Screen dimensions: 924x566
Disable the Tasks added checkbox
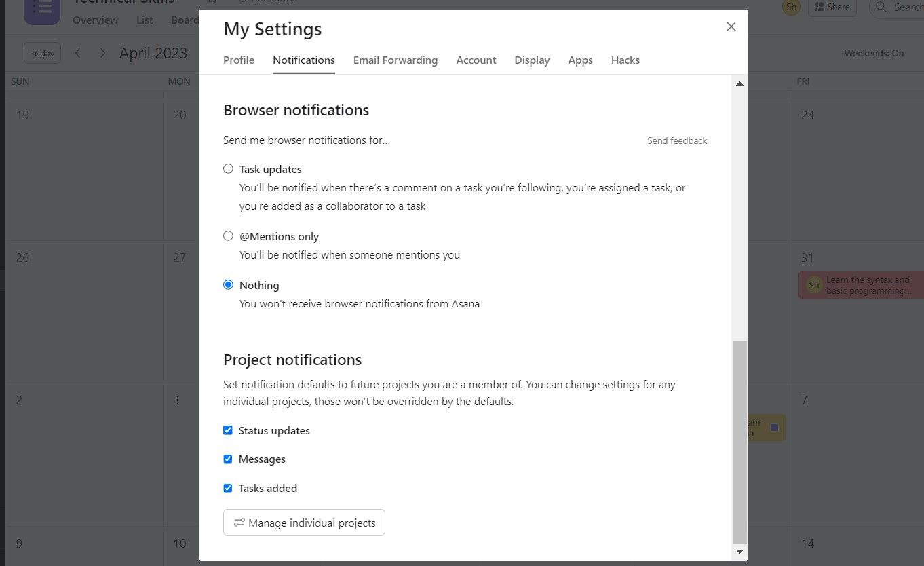tap(228, 488)
